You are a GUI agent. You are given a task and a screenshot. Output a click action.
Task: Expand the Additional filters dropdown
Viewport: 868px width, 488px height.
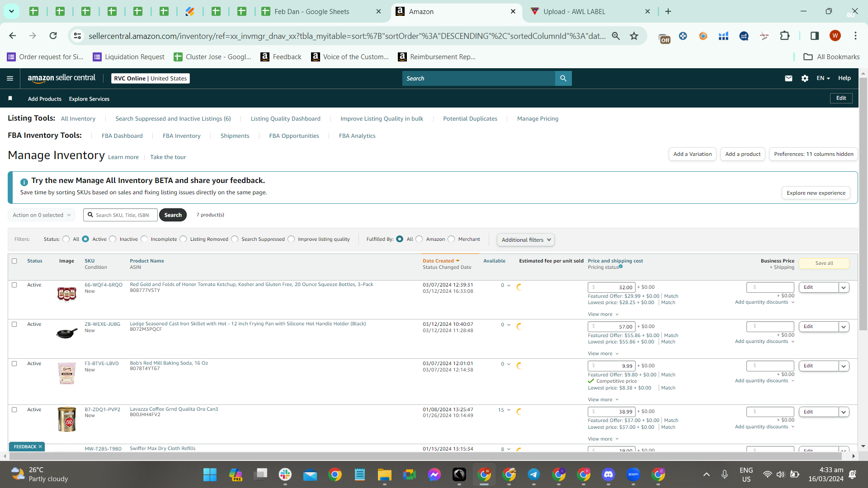click(526, 240)
